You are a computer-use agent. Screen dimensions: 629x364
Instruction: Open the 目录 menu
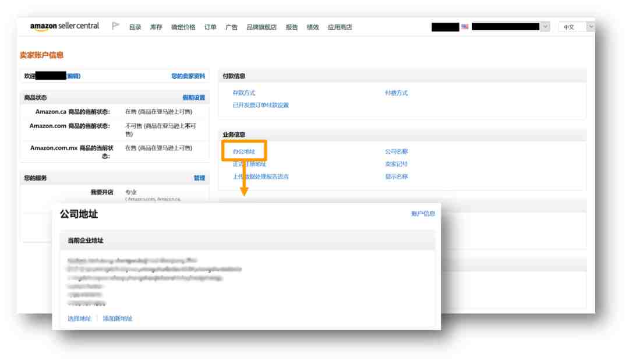[135, 27]
